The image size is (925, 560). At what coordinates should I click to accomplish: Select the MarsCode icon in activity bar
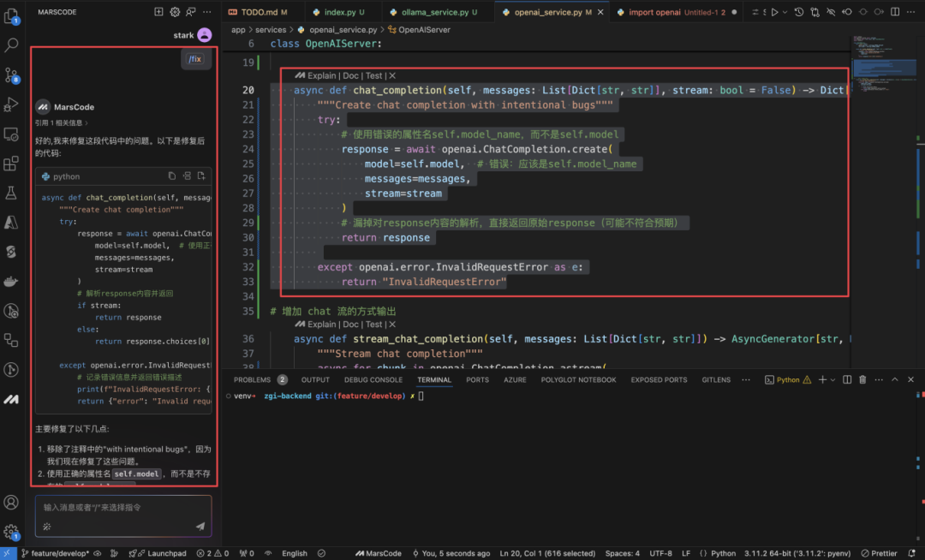click(x=11, y=399)
